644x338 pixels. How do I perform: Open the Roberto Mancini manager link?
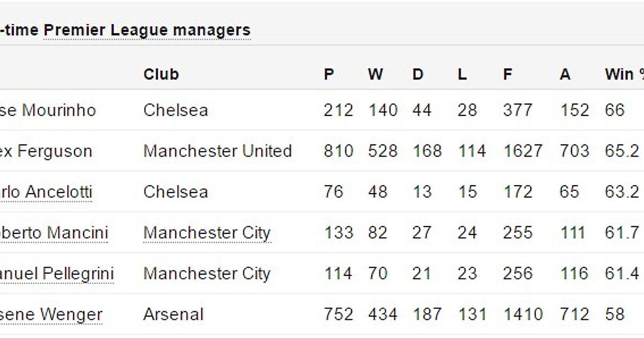tap(54, 233)
